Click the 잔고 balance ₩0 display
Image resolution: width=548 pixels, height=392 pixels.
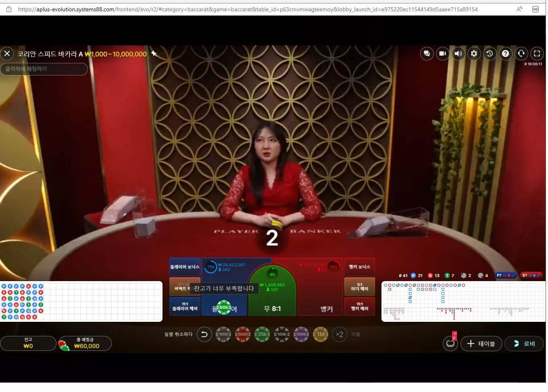28,343
